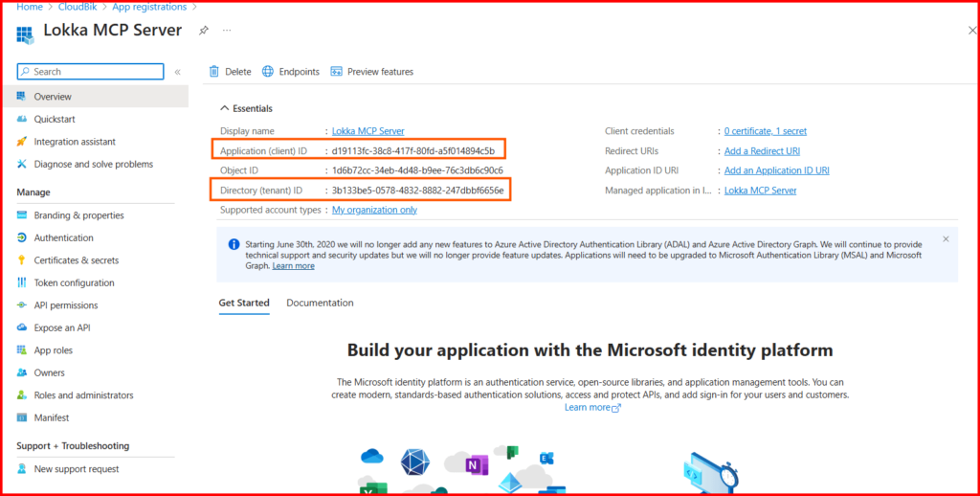This screenshot has width=980, height=496.
Task: Click the Preview features icon
Action: point(336,71)
